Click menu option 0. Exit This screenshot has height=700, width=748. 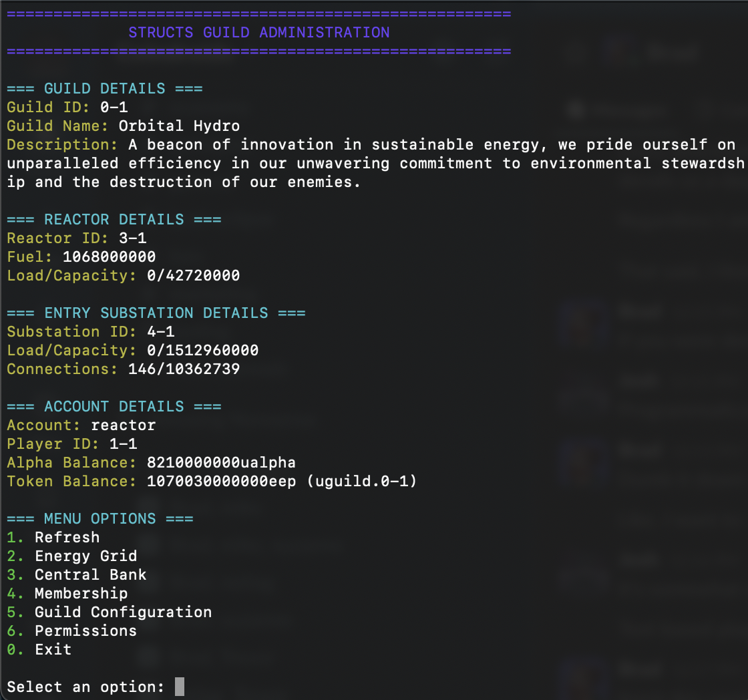(x=39, y=649)
